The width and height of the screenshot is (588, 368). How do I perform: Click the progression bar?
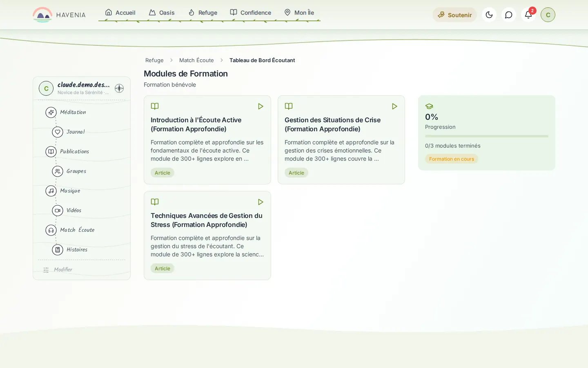click(x=487, y=136)
